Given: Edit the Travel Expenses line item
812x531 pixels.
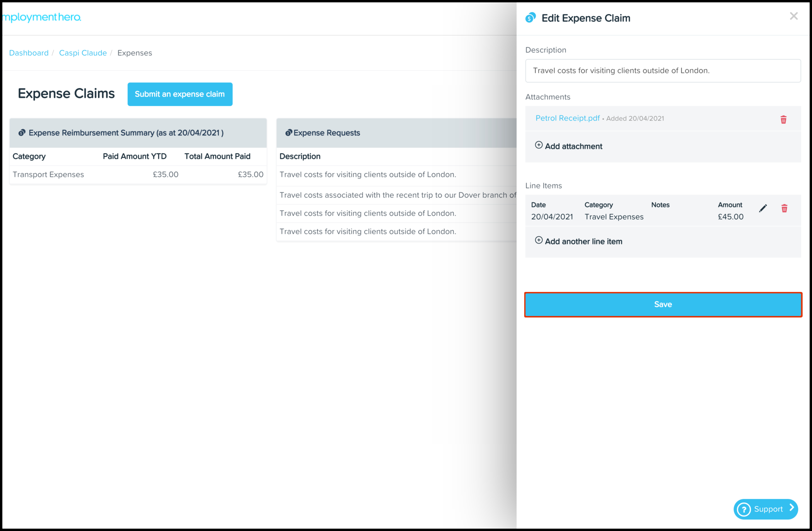Looking at the screenshot, I should point(763,208).
